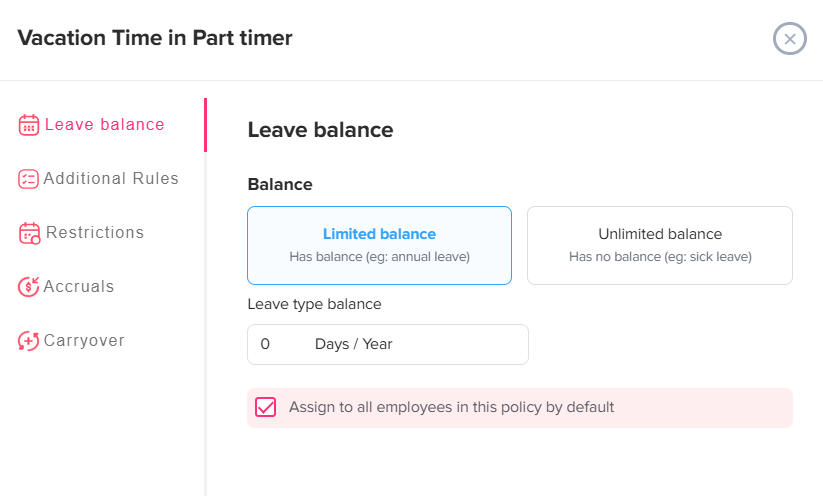Click the Restrictions calendar icon in sidebar

pos(29,233)
